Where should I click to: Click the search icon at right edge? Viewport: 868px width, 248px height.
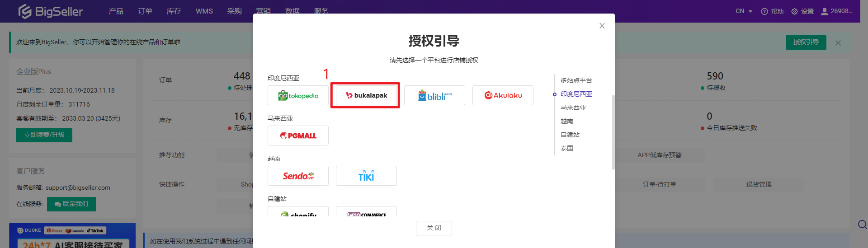(x=862, y=225)
